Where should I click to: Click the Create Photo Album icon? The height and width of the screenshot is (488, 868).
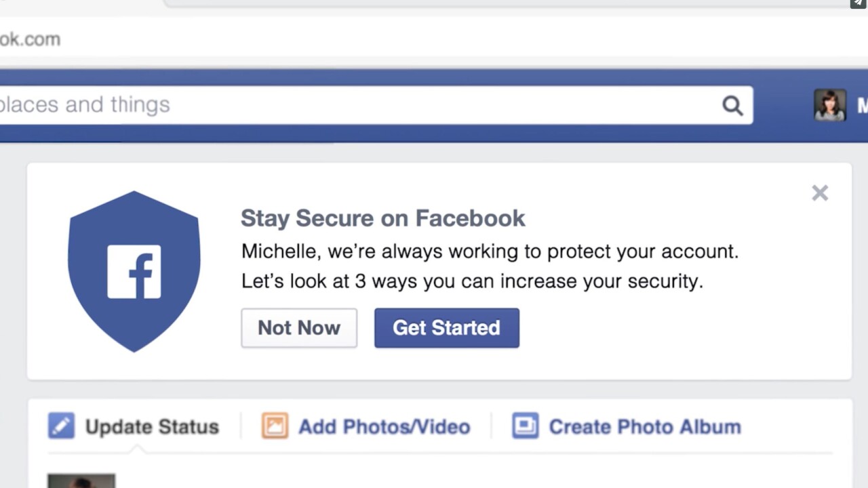(525, 426)
